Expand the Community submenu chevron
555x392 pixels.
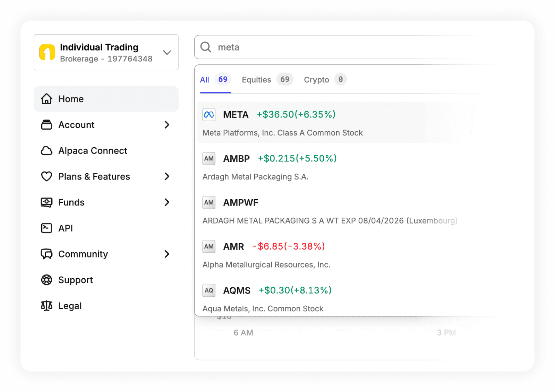[x=167, y=254]
